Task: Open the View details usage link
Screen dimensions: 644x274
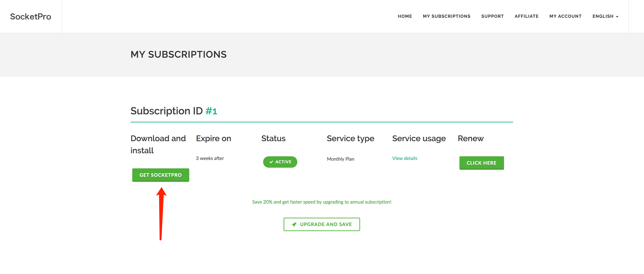Action: tap(405, 158)
